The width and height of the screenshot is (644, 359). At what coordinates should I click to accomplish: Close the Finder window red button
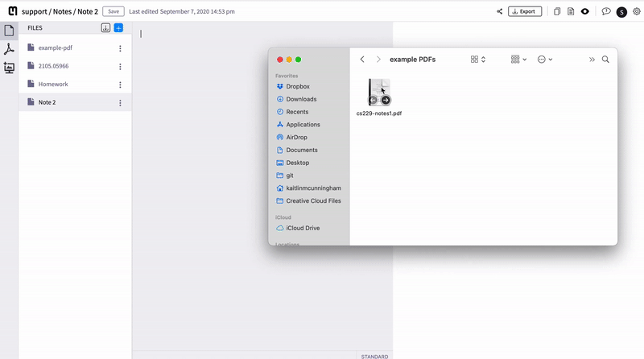point(279,60)
